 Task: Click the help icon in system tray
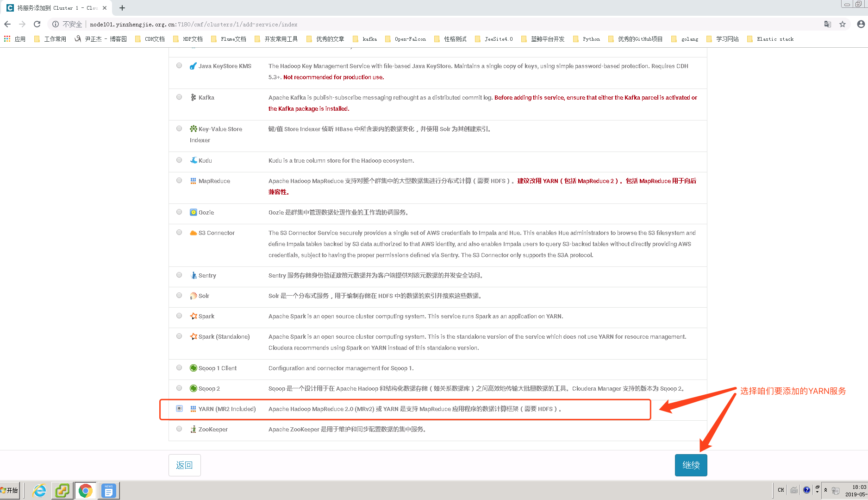(x=807, y=490)
